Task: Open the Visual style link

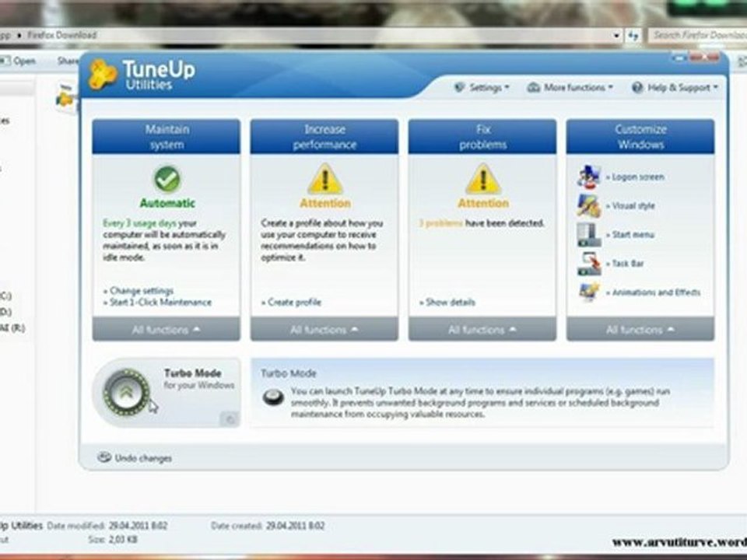Action: (x=633, y=205)
